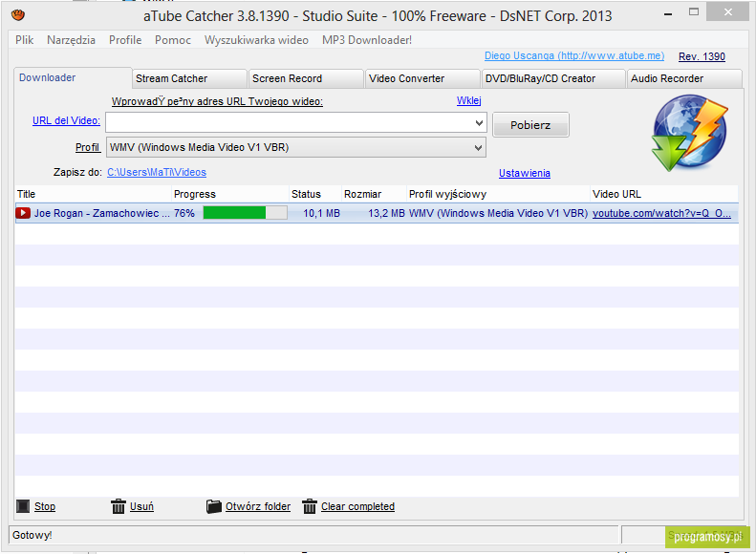Click the Gotowy! status bar text
756x554 pixels.
coord(32,535)
